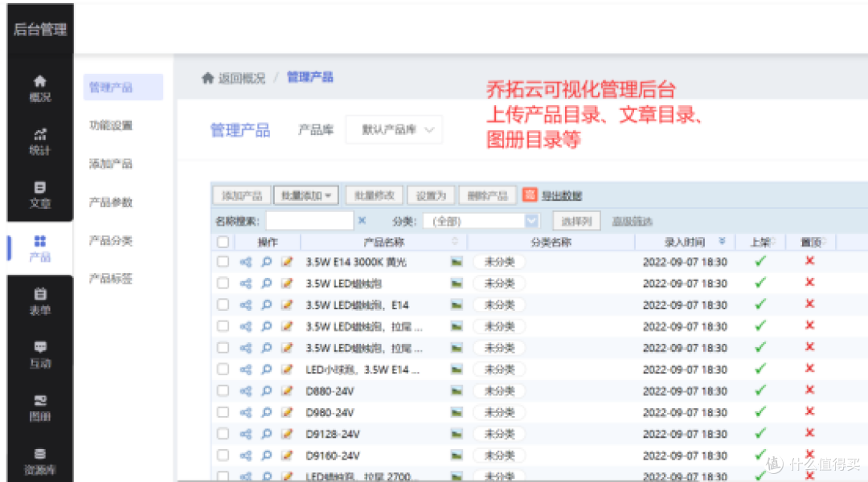Toggle 上架 green check for D880-24V

[x=760, y=390]
